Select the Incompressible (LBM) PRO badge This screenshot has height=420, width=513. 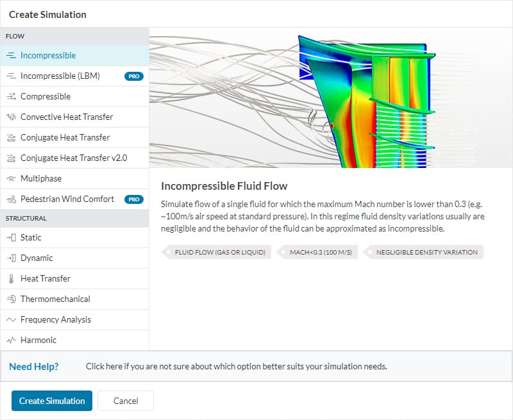(x=133, y=76)
